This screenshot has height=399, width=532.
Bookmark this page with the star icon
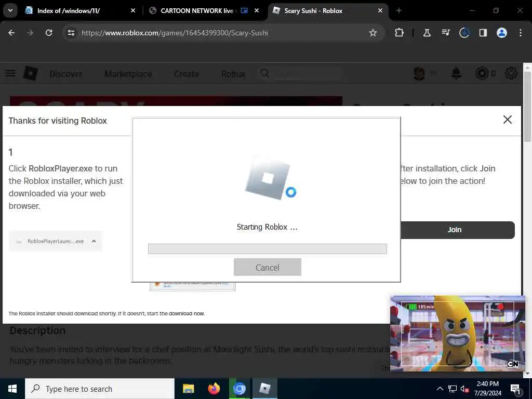coord(373,33)
